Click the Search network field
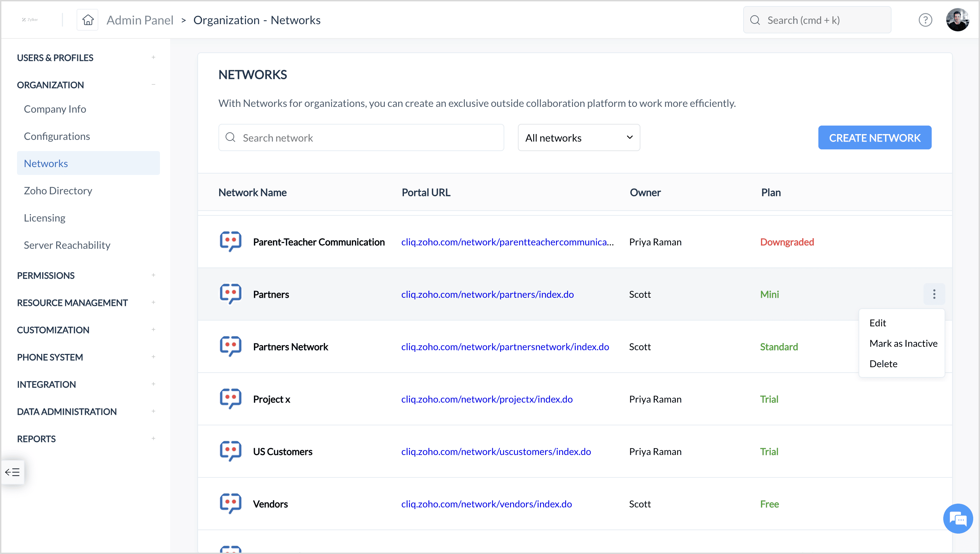The image size is (980, 554). (x=361, y=138)
